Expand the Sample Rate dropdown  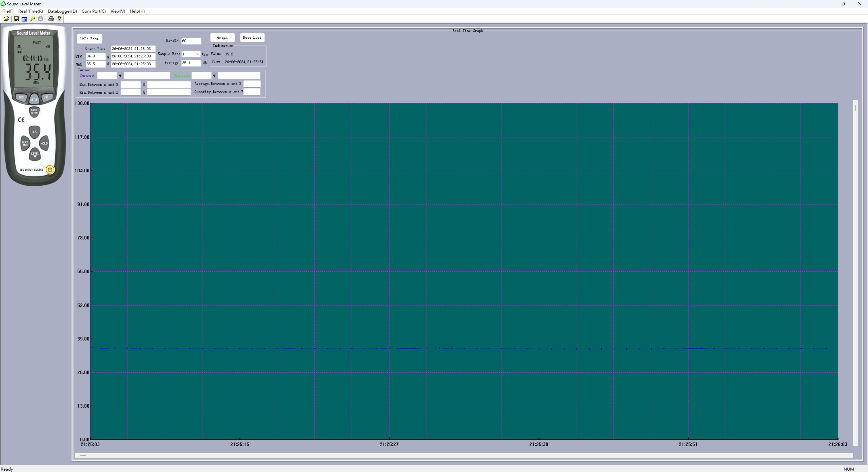197,54
